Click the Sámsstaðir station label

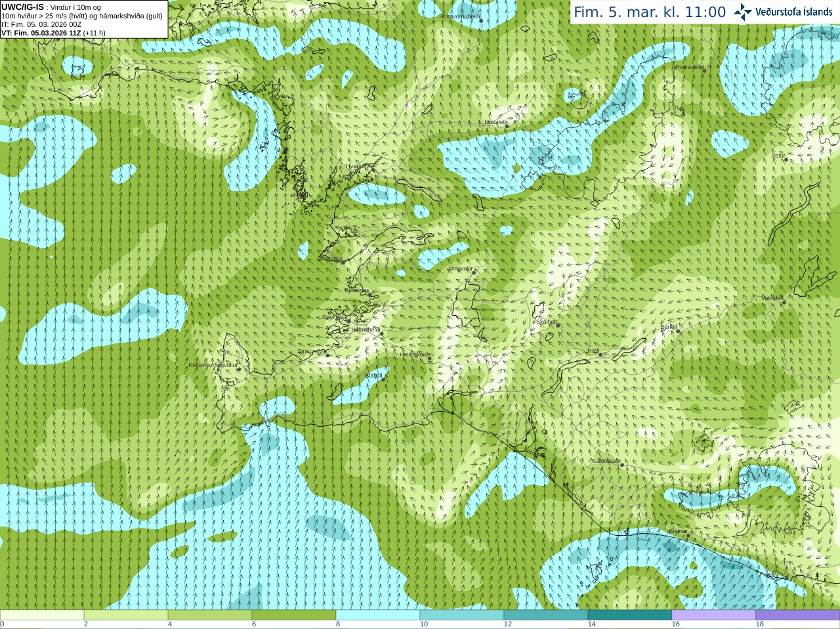pos(605,461)
